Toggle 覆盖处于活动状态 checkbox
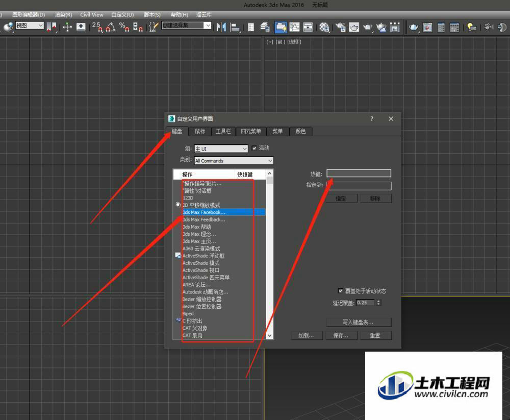 coord(340,291)
